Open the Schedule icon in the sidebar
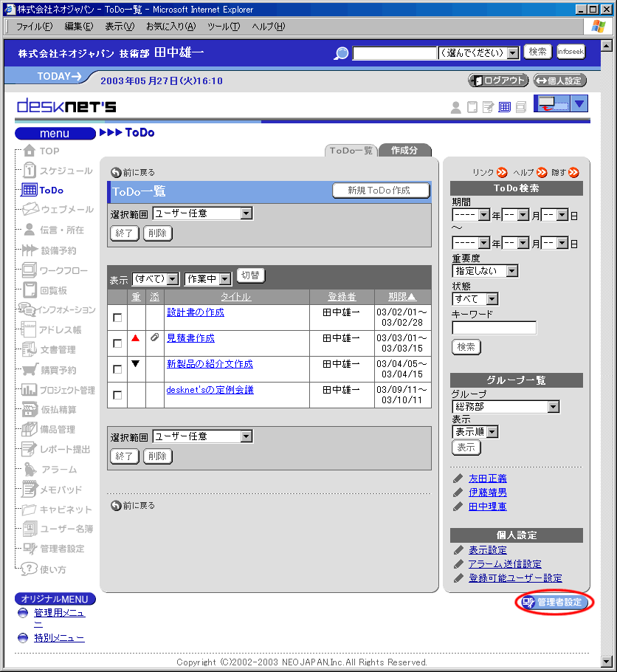 [30, 171]
